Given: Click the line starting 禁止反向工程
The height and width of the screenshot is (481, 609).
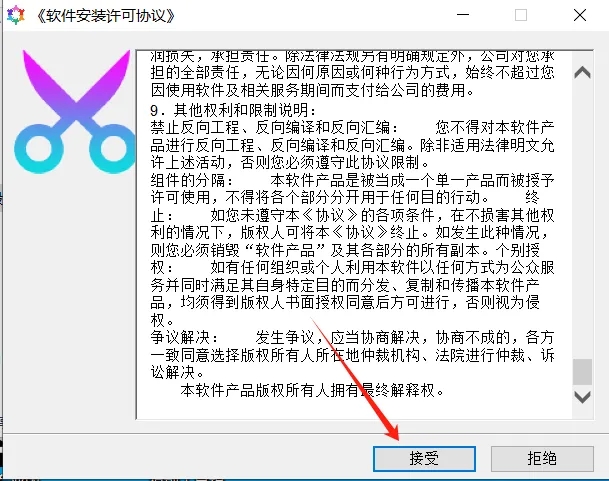Looking at the screenshot, I should (352, 127).
